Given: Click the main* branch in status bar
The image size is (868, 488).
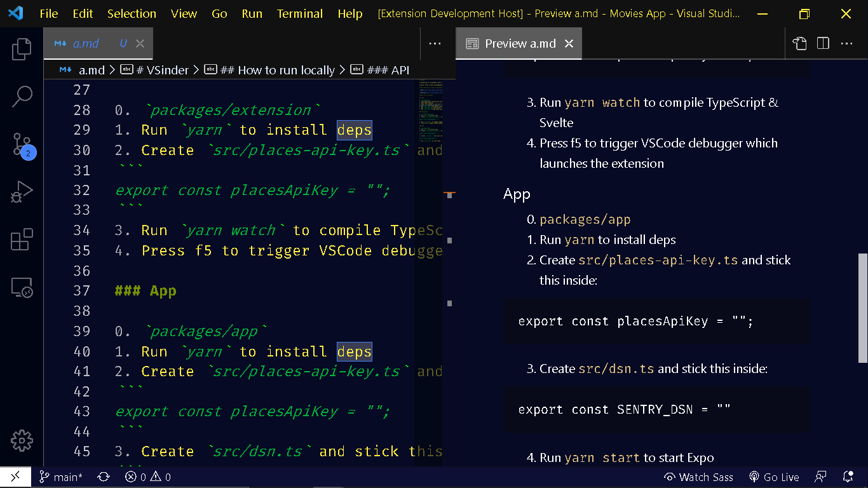Looking at the screenshot, I should (60, 477).
